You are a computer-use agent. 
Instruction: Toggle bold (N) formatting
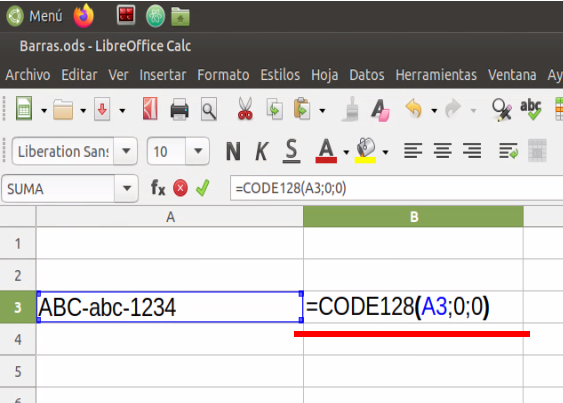pos(233,151)
